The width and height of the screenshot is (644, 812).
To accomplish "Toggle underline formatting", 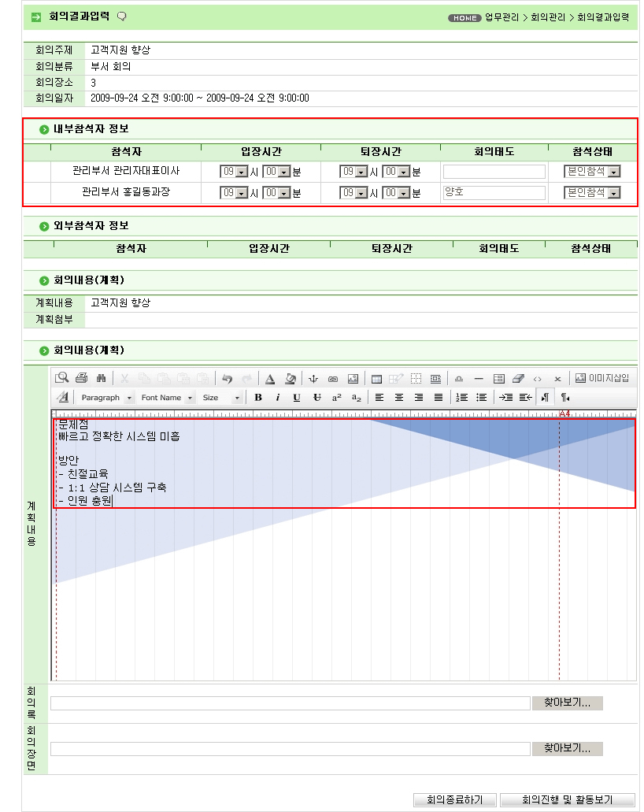I will [297, 398].
